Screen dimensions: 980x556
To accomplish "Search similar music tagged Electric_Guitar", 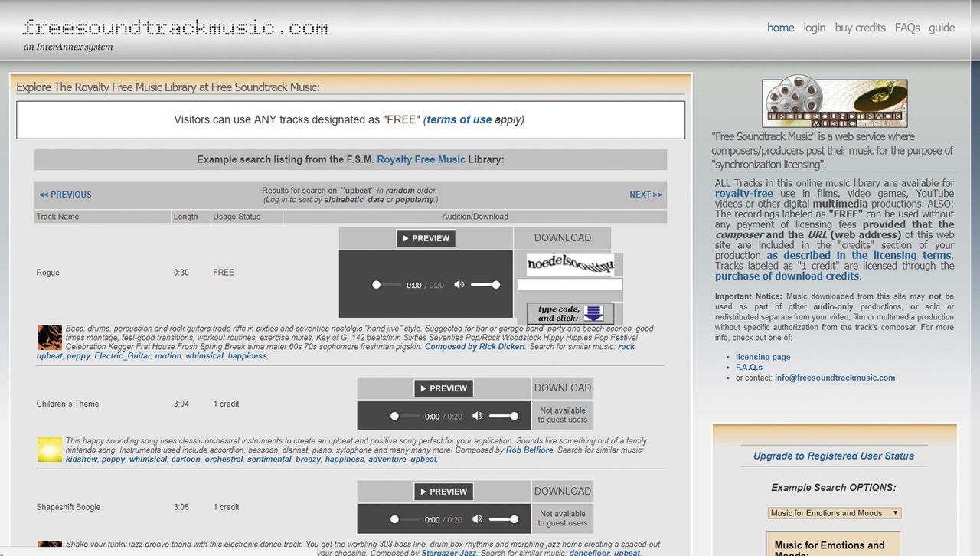I will click(x=122, y=356).
